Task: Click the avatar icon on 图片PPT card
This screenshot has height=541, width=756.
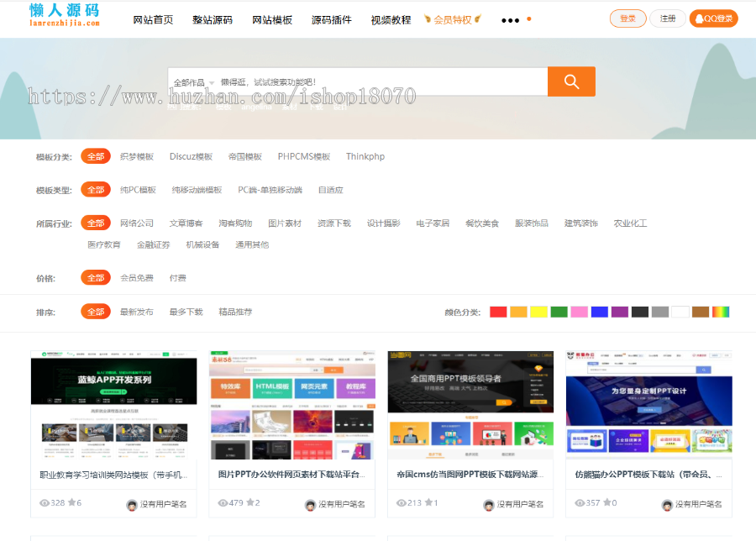Action: pos(310,505)
